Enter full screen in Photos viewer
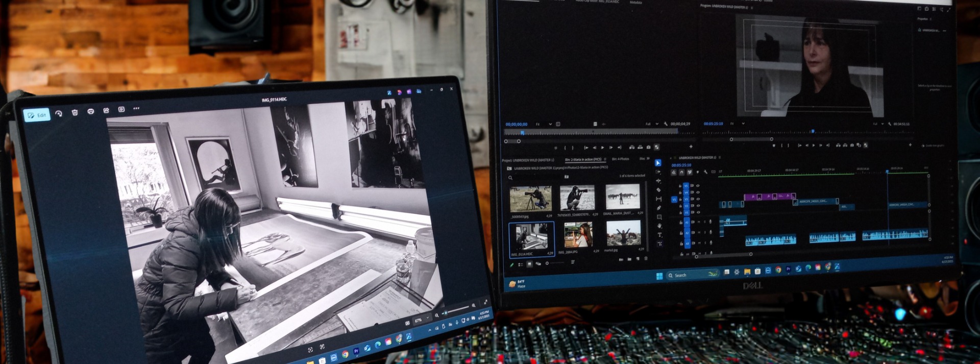980x364 pixels. pos(485,303)
